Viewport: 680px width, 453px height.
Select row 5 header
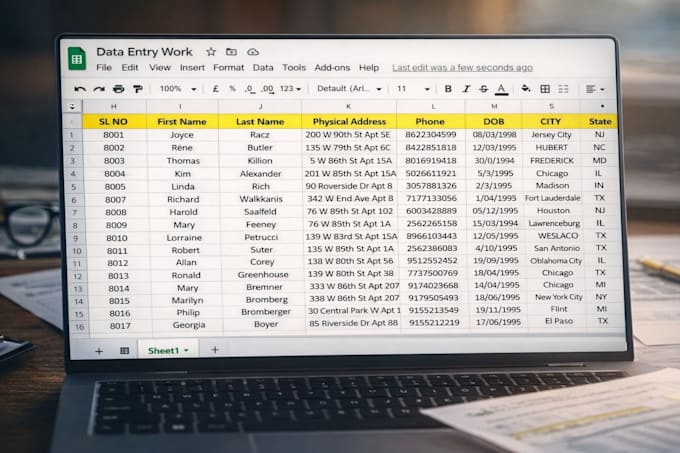pos(73,187)
